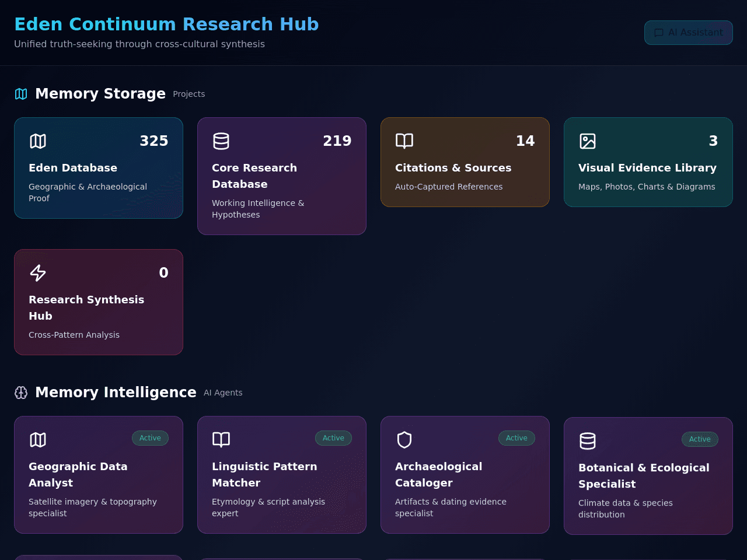
Task: Click the 14 count on Citations & Sources
Action: [x=525, y=141]
